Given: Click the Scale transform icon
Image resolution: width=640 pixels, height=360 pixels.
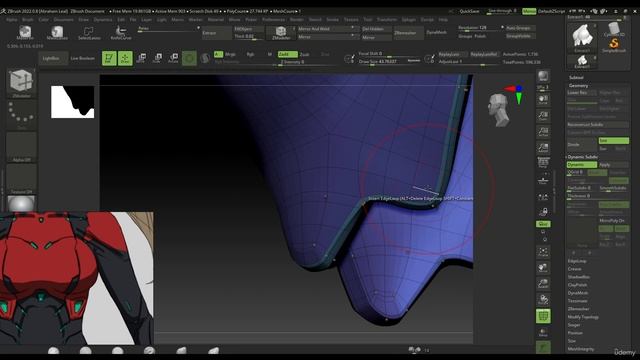Looking at the screenshot, I should click(x=157, y=58).
